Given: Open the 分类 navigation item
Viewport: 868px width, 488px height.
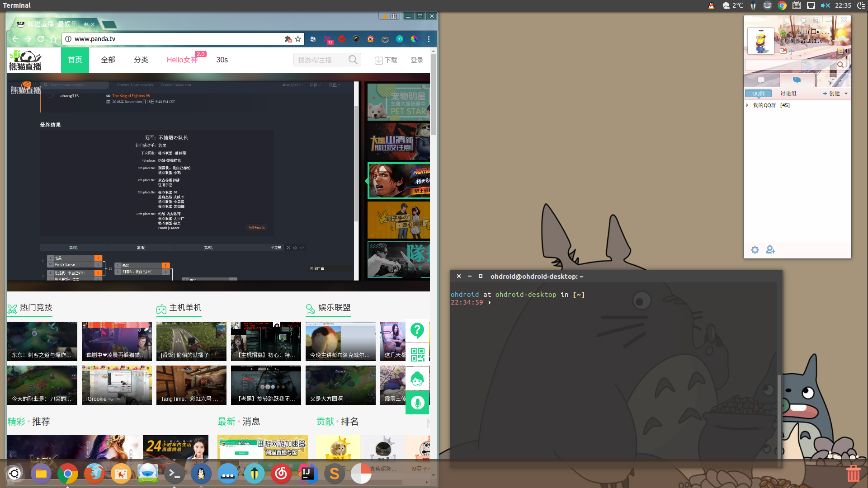Looking at the screenshot, I should coord(141,60).
